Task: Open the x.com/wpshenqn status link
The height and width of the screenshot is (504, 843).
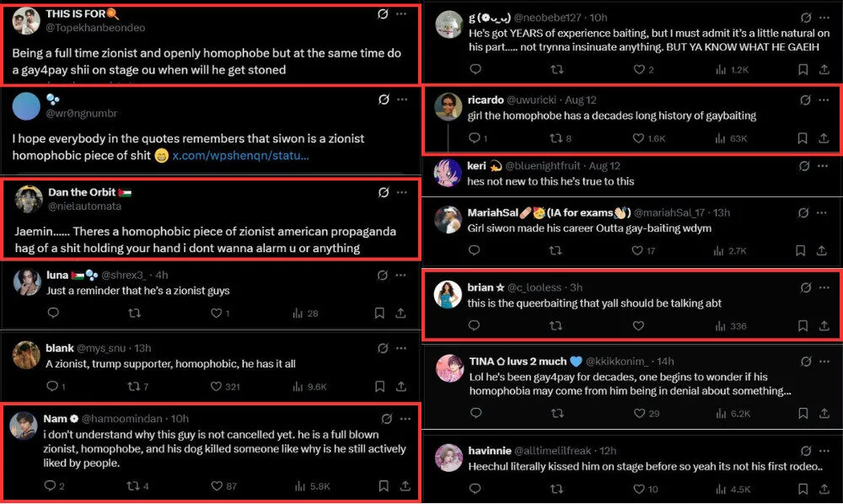Action: [x=240, y=156]
